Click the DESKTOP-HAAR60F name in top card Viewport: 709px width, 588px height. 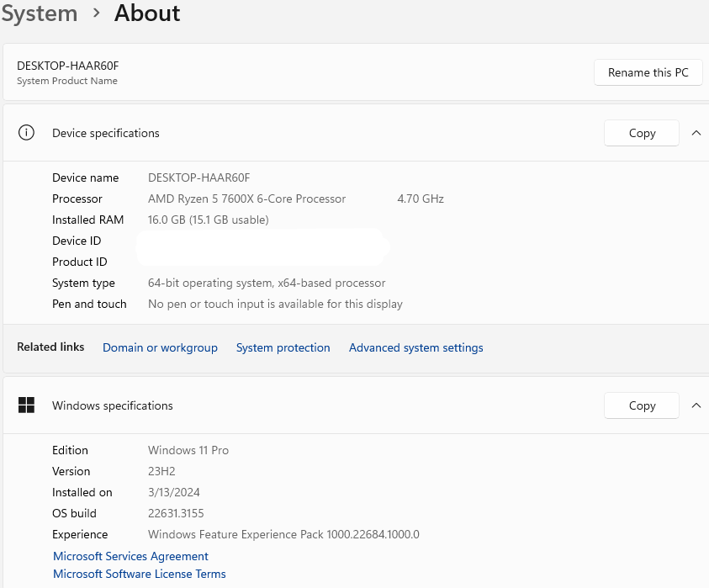68,66
